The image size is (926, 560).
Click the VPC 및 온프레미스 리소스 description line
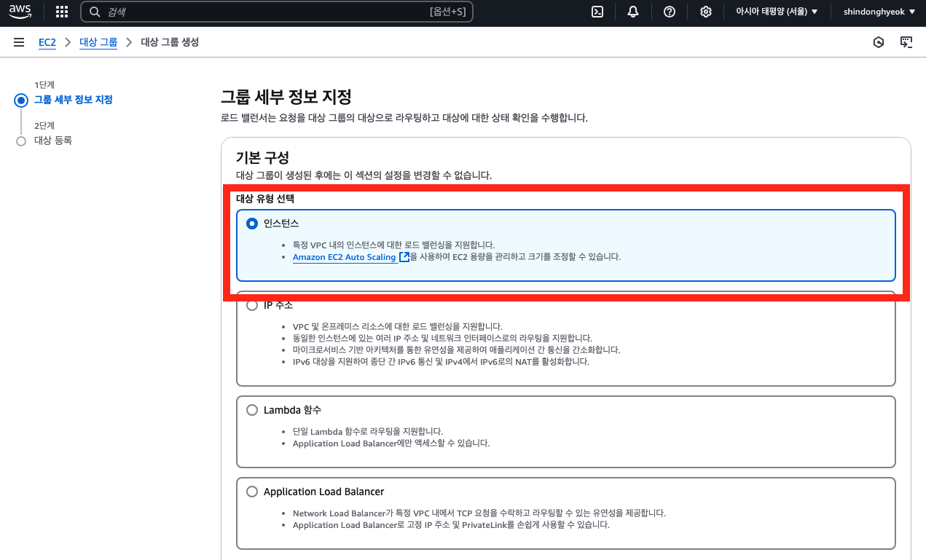tap(398, 326)
